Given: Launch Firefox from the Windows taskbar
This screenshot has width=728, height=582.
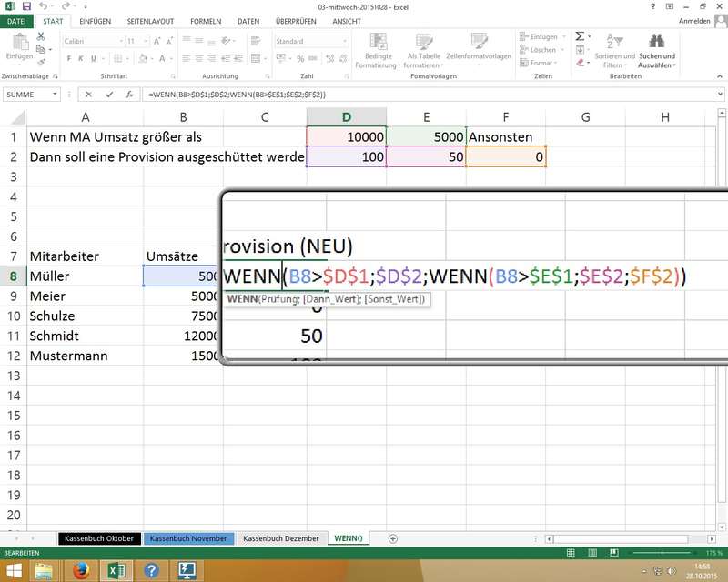Looking at the screenshot, I should click(81, 570).
